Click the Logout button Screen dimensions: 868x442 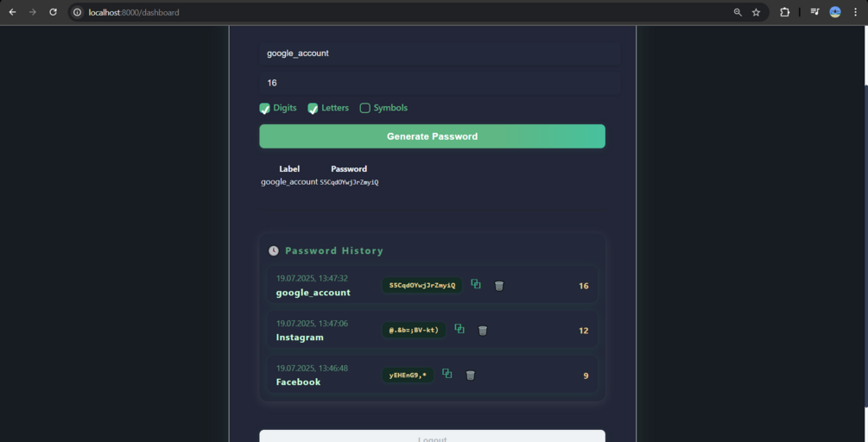tap(433, 436)
